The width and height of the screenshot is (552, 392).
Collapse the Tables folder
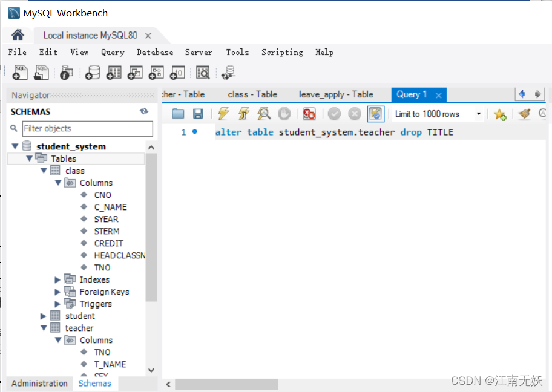coord(30,158)
